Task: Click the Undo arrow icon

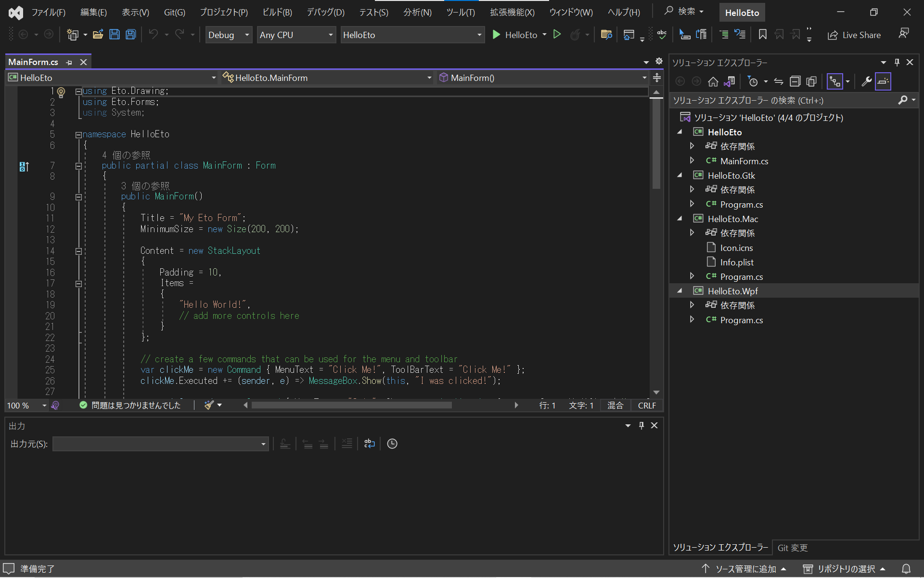Action: tap(154, 35)
